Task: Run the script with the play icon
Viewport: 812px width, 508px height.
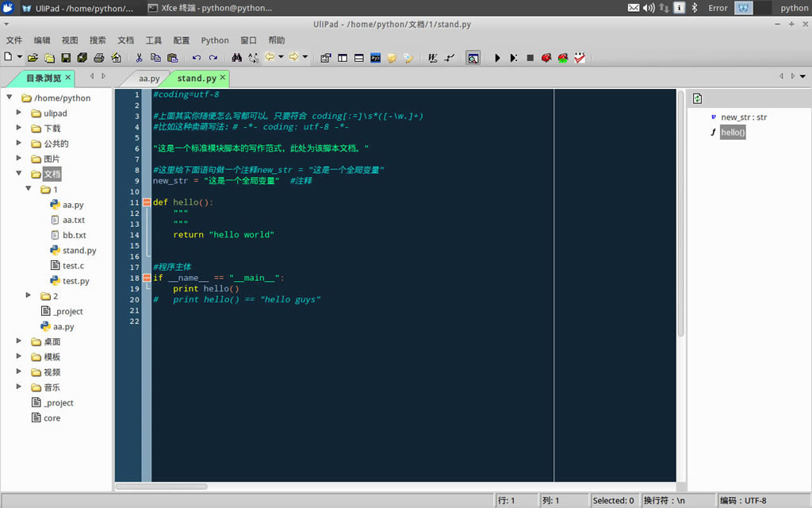Action: (497, 58)
